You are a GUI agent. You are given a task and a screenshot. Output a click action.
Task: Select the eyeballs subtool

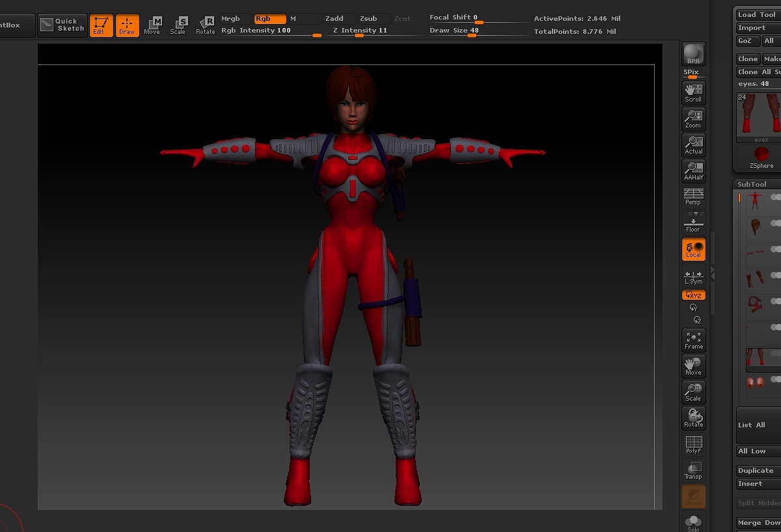coord(755,382)
